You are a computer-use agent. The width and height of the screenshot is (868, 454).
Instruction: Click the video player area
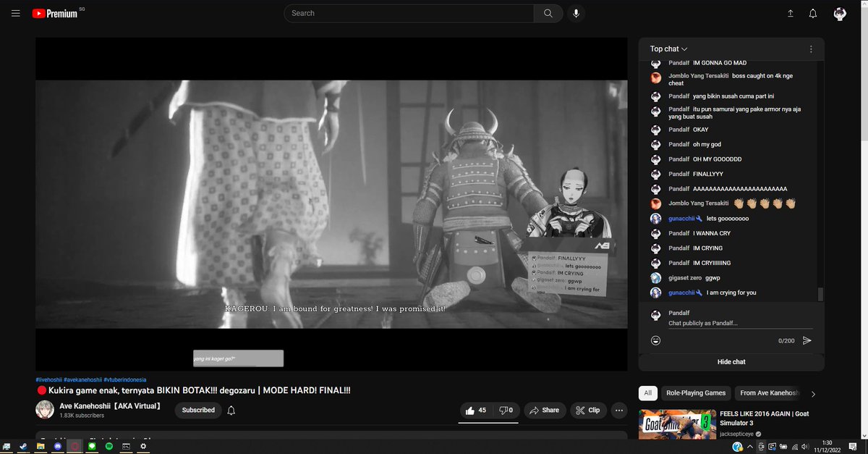(x=331, y=204)
